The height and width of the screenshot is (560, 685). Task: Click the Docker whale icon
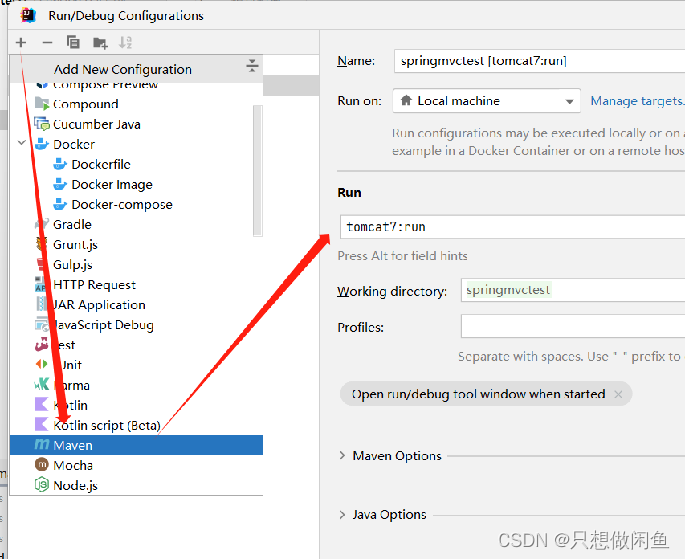42,144
